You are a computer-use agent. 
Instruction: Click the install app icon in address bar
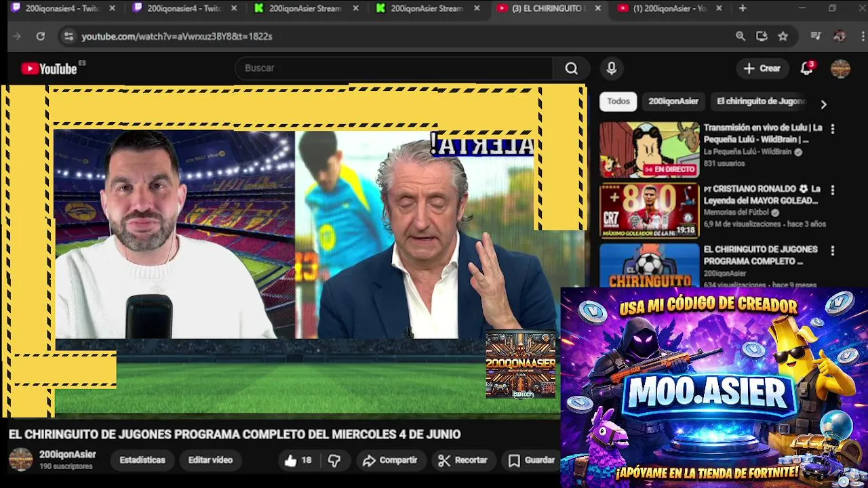coord(762,37)
